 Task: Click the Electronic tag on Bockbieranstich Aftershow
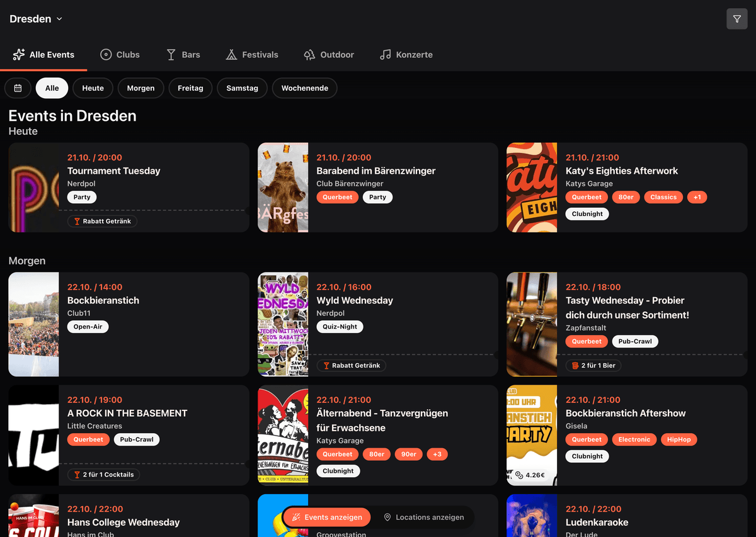[x=634, y=439]
